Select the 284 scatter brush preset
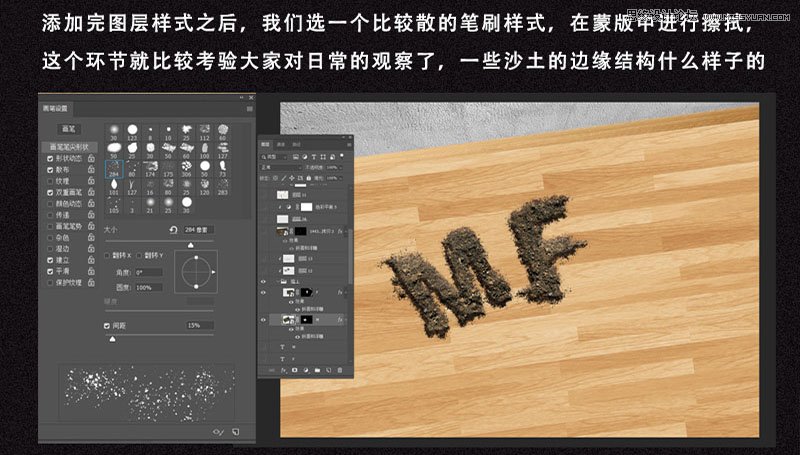This screenshot has width=800, height=455. (114, 169)
